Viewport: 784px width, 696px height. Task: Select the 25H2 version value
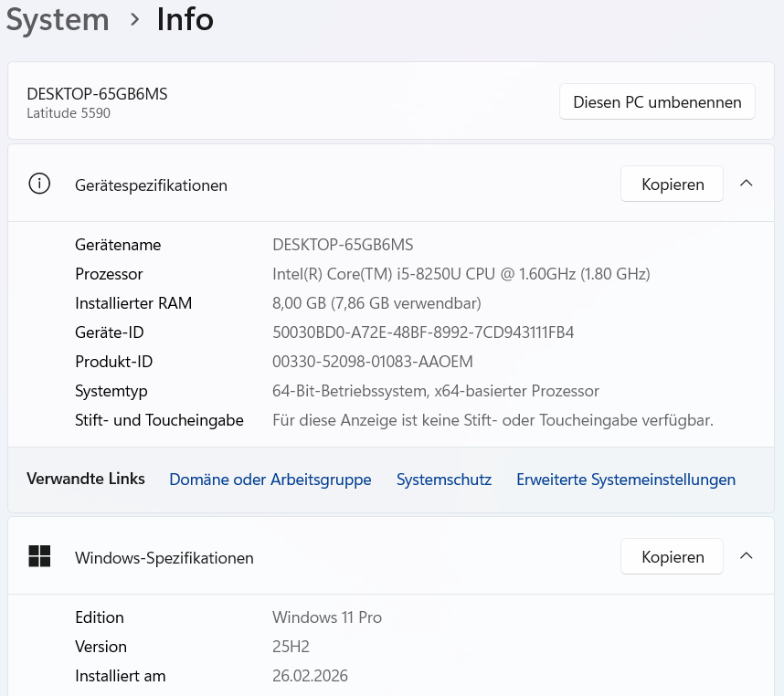pyautogui.click(x=291, y=647)
